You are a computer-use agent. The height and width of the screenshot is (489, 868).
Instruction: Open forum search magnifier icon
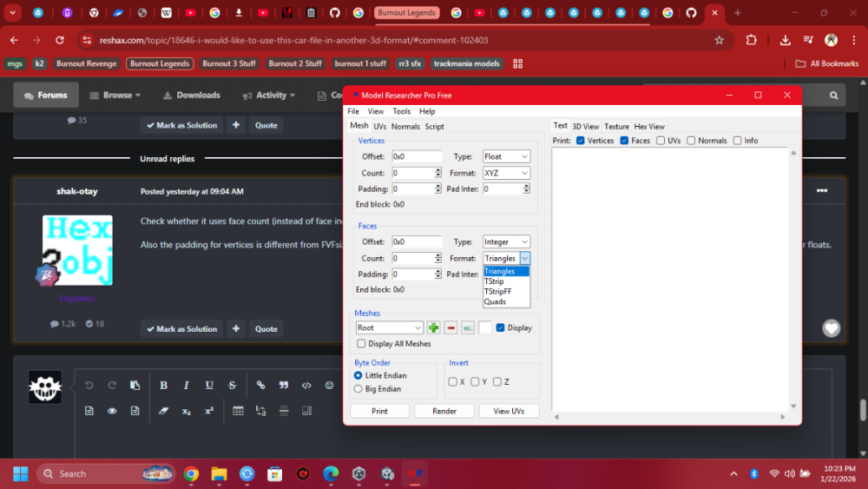point(833,96)
